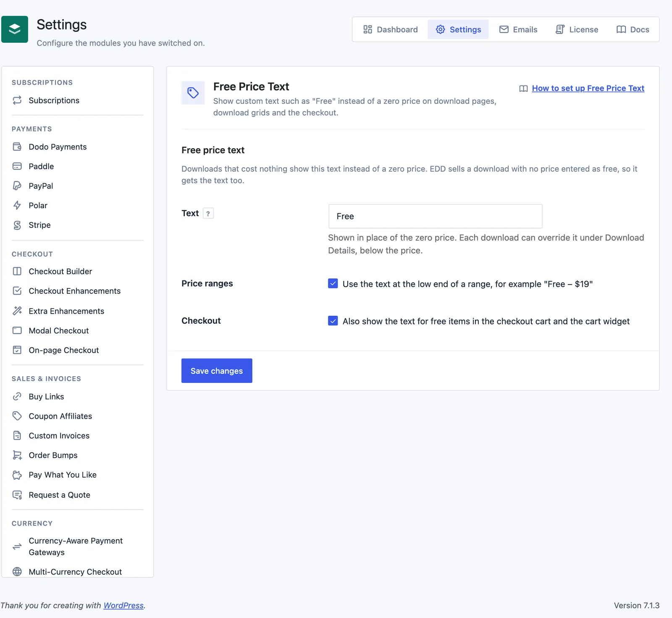The height and width of the screenshot is (618, 672).
Task: Open the Stripe payment settings
Action: click(x=78, y=225)
